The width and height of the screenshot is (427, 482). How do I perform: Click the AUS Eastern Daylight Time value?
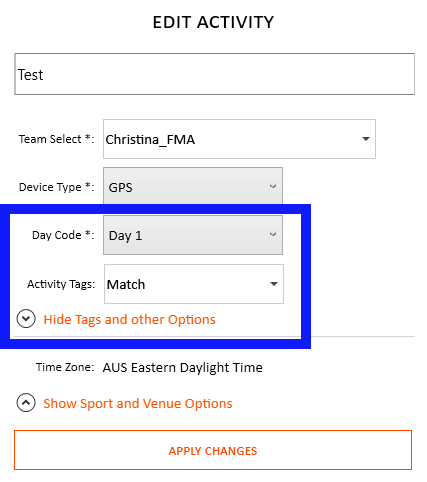(x=183, y=368)
